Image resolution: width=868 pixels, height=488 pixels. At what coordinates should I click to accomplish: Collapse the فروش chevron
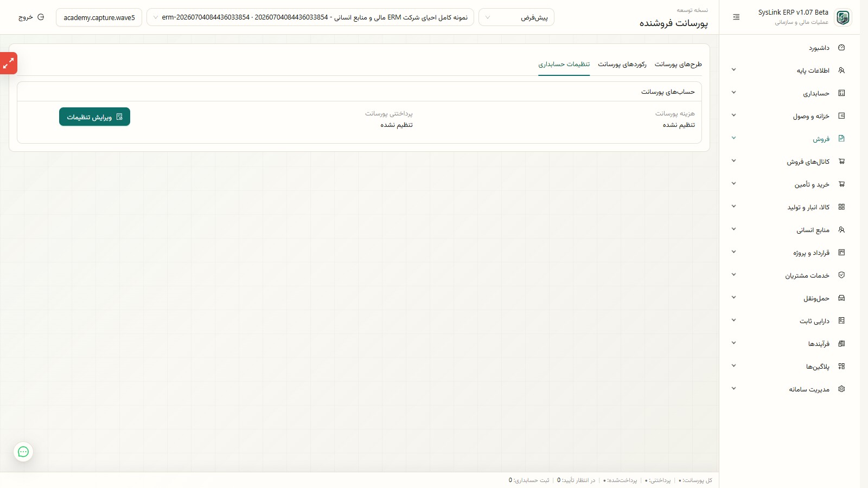tap(733, 138)
